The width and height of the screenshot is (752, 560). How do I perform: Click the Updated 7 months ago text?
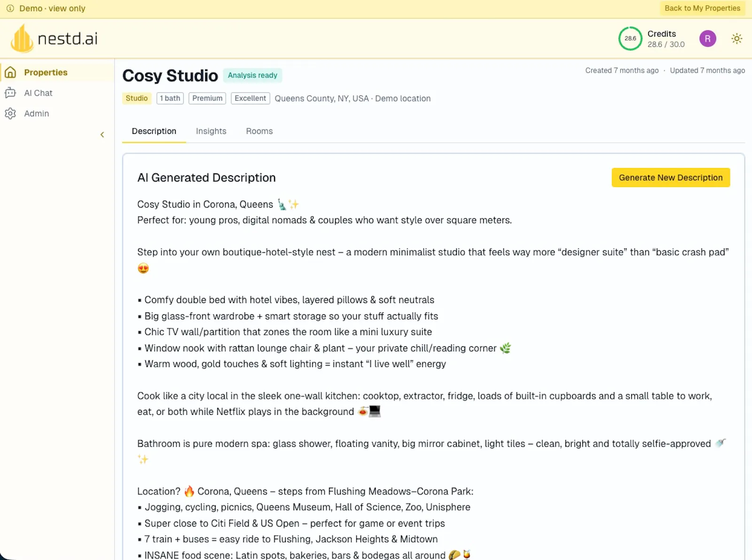click(x=707, y=70)
